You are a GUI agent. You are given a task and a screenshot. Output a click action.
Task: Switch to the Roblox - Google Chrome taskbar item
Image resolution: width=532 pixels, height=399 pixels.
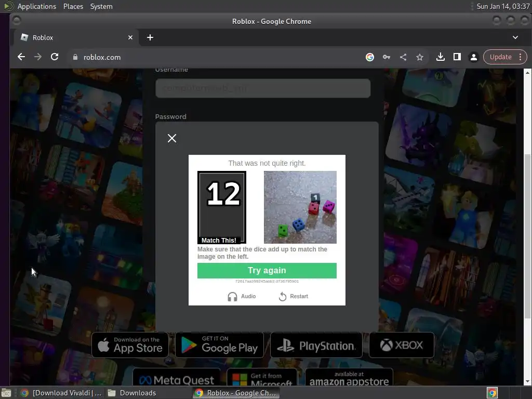pos(237,393)
